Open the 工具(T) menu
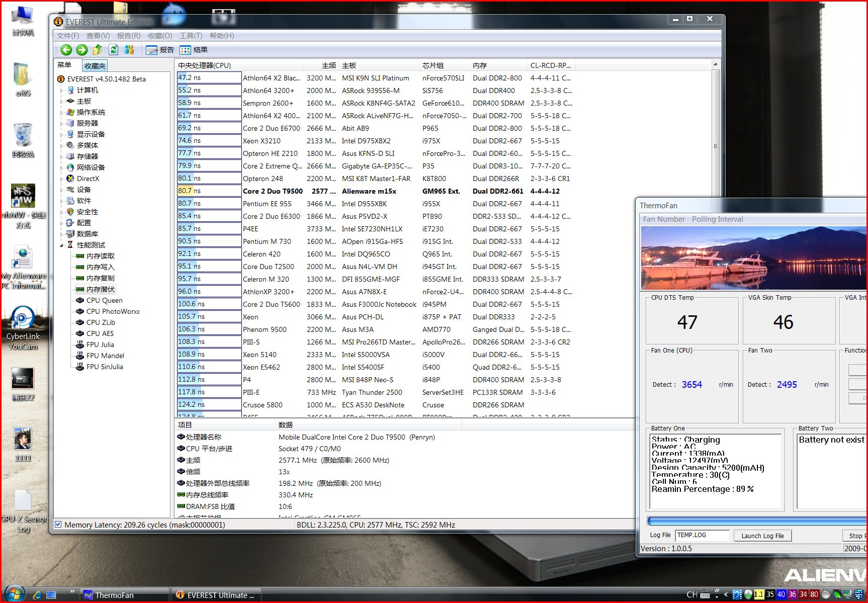 [191, 36]
